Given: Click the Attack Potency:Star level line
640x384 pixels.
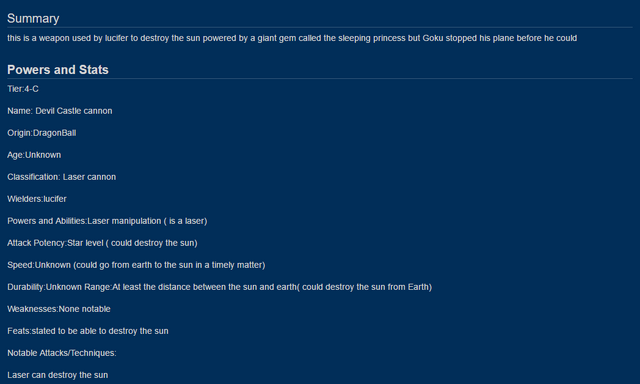Looking at the screenshot, I should [102, 243].
